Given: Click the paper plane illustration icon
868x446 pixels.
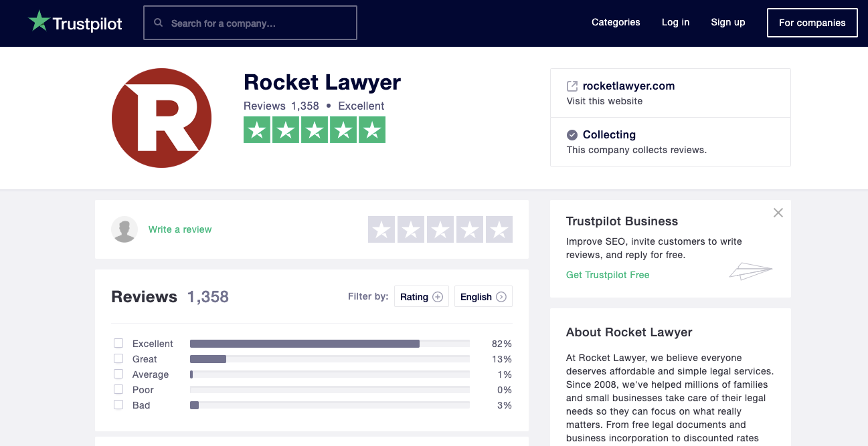Looking at the screenshot, I should tap(751, 271).
